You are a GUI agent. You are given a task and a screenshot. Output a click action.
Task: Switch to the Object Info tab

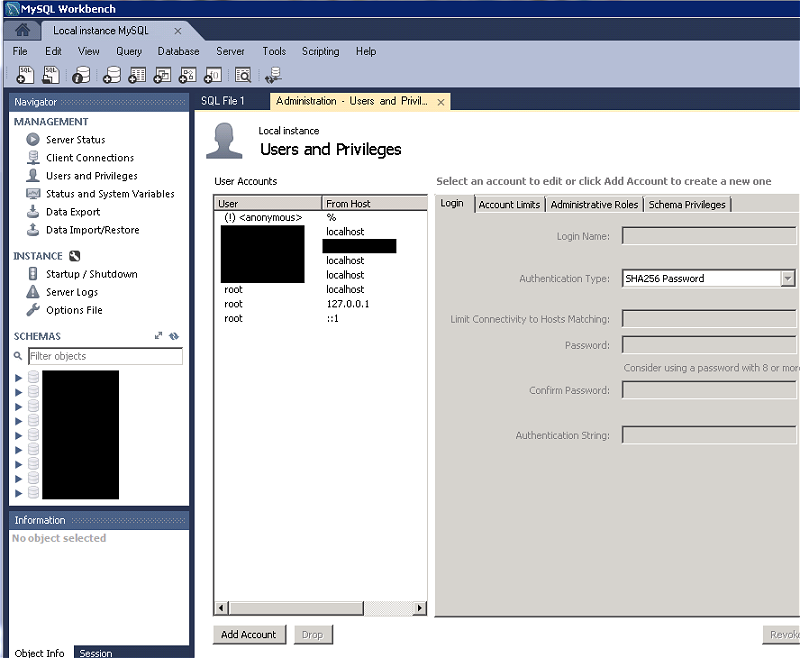pos(39,652)
